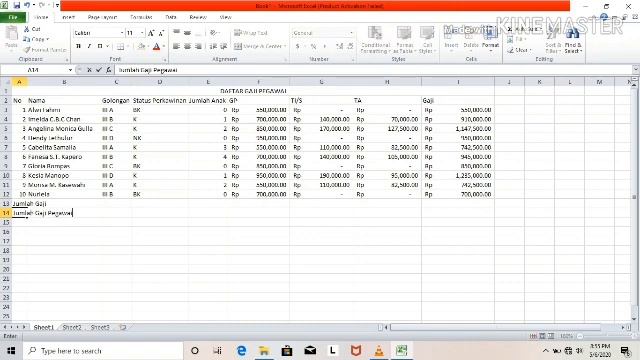Increase font size with Grow Font
The width and height of the screenshot is (640, 360).
pos(151,33)
